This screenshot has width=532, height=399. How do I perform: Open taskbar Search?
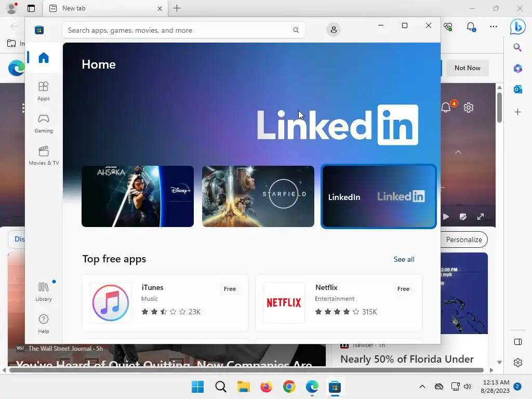(x=220, y=387)
